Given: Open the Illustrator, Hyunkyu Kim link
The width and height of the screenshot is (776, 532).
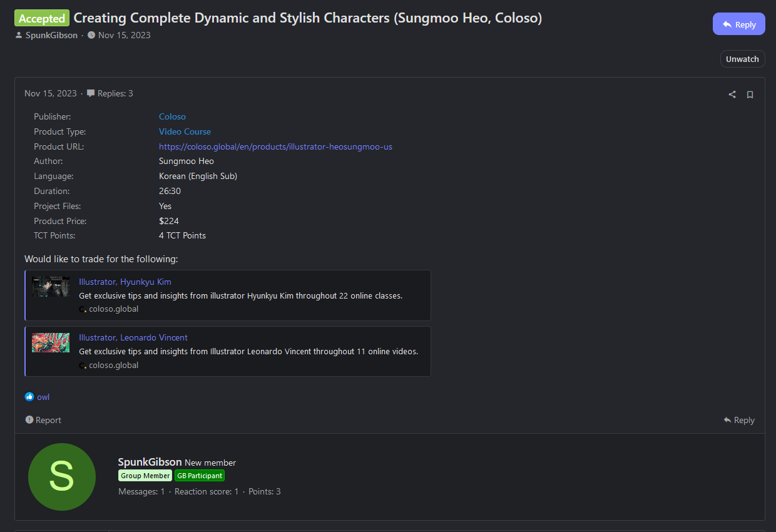Looking at the screenshot, I should tap(125, 282).
